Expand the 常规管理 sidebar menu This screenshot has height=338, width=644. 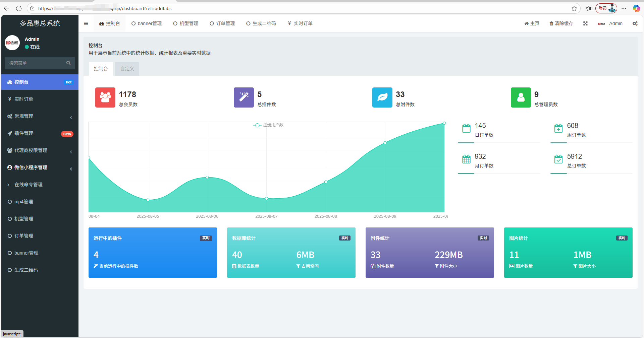(x=40, y=116)
